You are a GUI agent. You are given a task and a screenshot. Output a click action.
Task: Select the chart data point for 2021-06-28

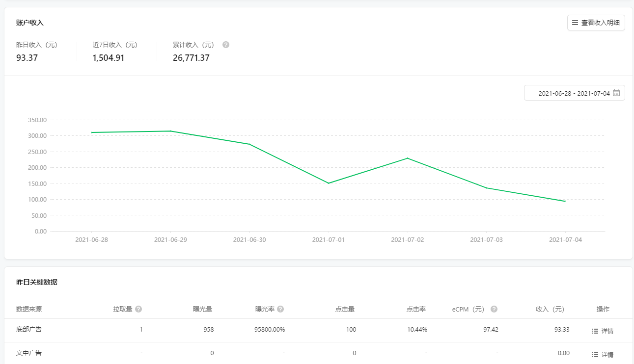click(x=91, y=132)
